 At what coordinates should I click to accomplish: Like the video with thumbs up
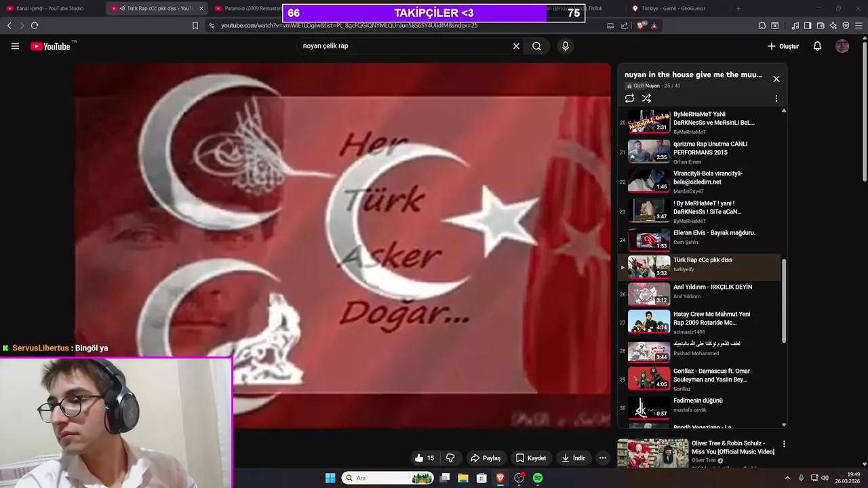[425, 458]
